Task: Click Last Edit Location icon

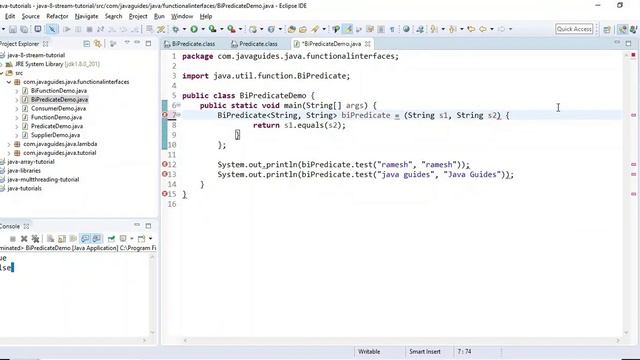Action: tap(471, 29)
